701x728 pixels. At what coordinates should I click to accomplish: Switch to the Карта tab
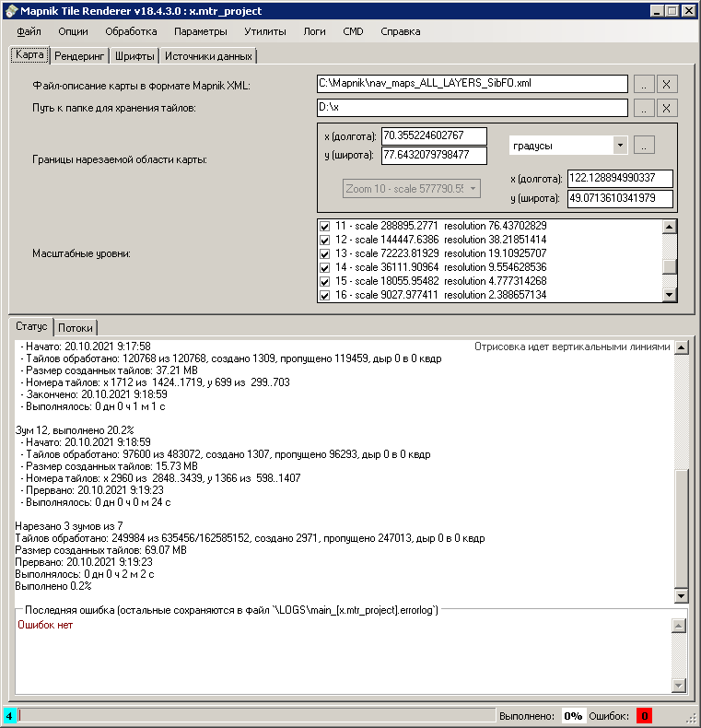click(29, 54)
